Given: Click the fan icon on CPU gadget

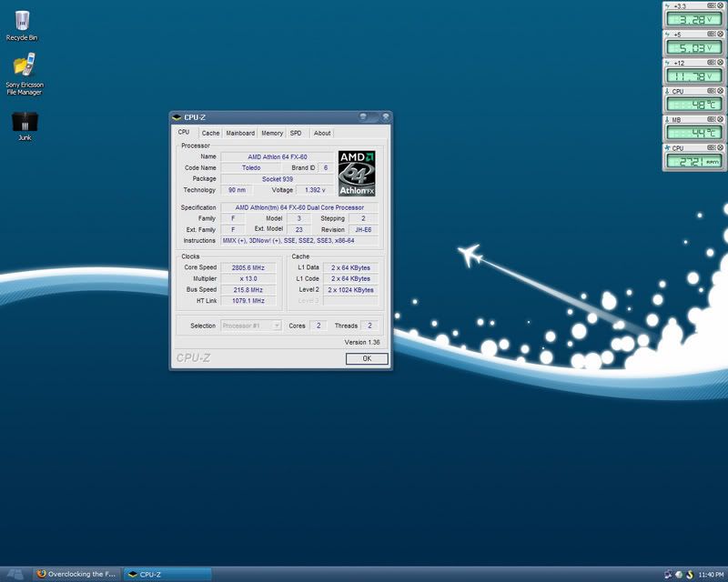Looking at the screenshot, I should 668,148.
